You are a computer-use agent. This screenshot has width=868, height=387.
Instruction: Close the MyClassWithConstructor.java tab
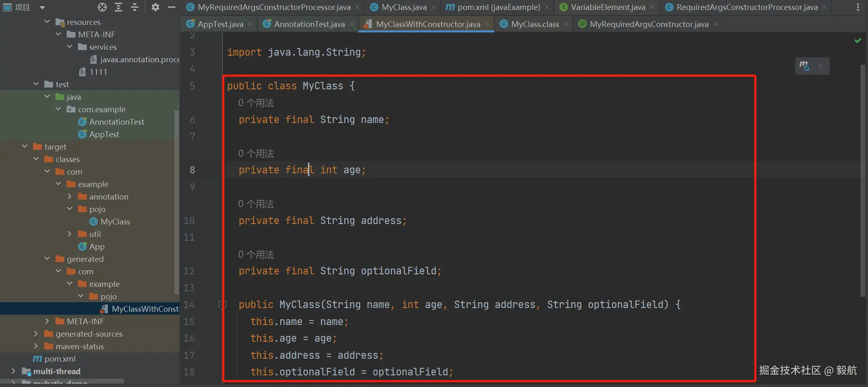pos(487,24)
